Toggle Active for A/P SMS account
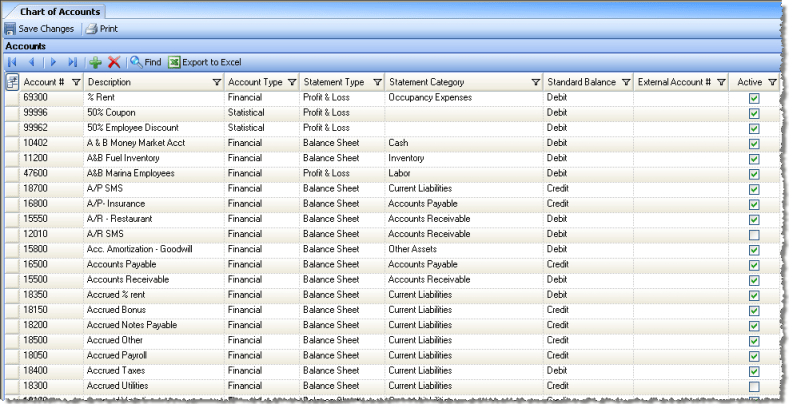The width and height of the screenshot is (789, 404). point(754,189)
